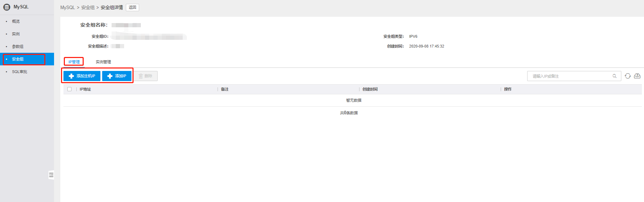The width and height of the screenshot is (644, 202).
Task: Click the 添加主机IP button
Action: click(x=82, y=76)
